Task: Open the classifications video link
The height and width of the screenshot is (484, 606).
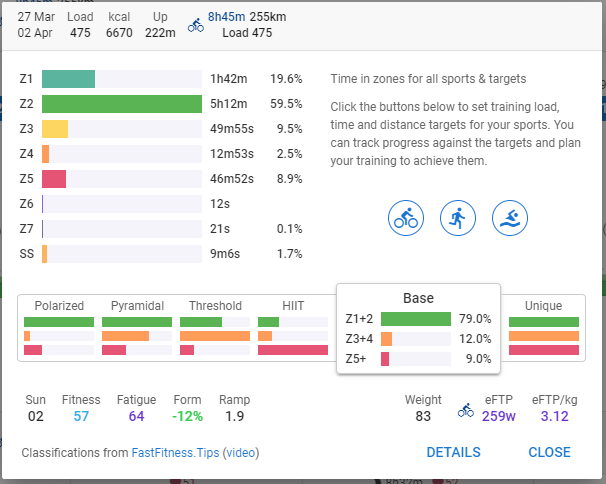Action: 240,453
